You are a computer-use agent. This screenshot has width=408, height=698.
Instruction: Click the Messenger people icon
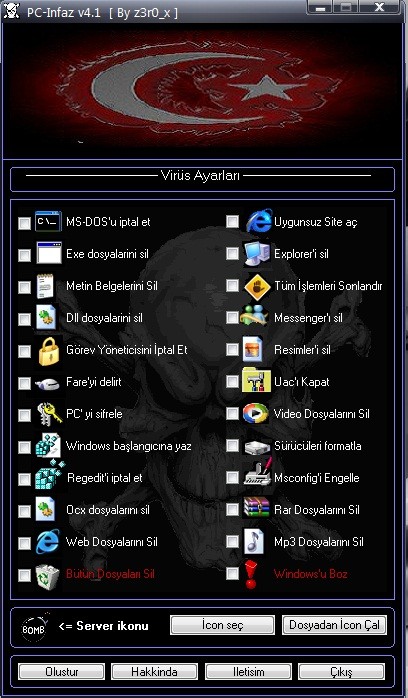point(254,317)
